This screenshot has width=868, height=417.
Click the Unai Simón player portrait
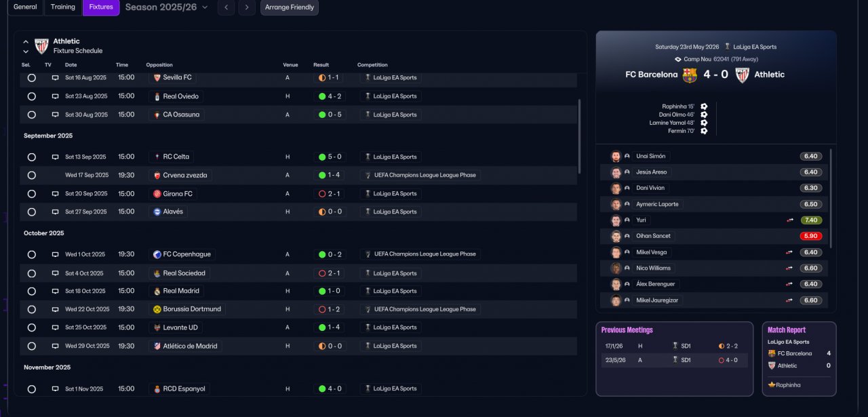[x=616, y=157]
